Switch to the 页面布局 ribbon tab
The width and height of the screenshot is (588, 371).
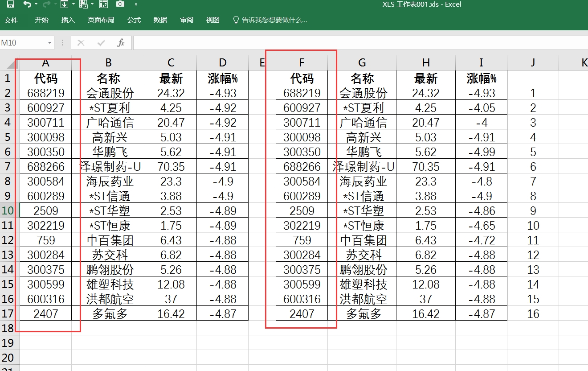101,20
